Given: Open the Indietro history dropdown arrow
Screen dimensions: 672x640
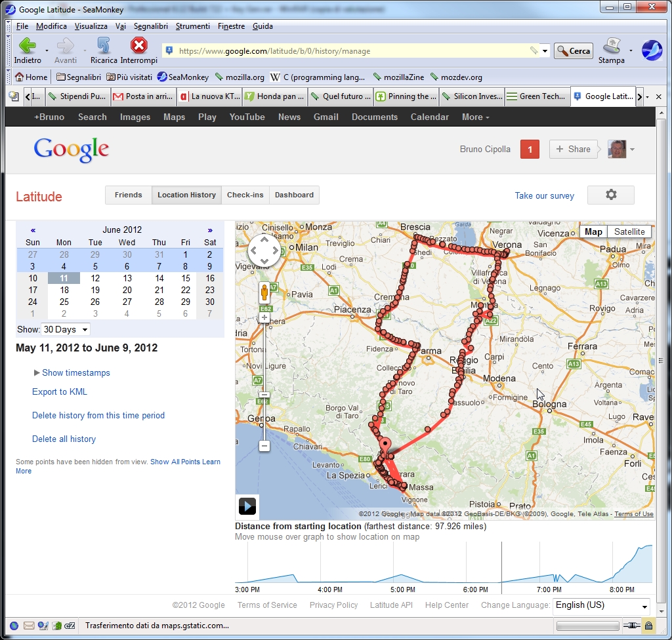Looking at the screenshot, I should click(47, 50).
